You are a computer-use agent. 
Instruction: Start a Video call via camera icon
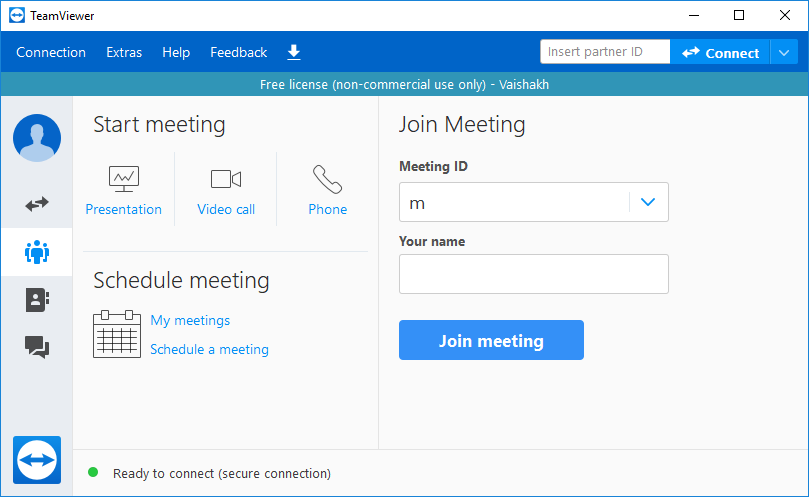(226, 179)
